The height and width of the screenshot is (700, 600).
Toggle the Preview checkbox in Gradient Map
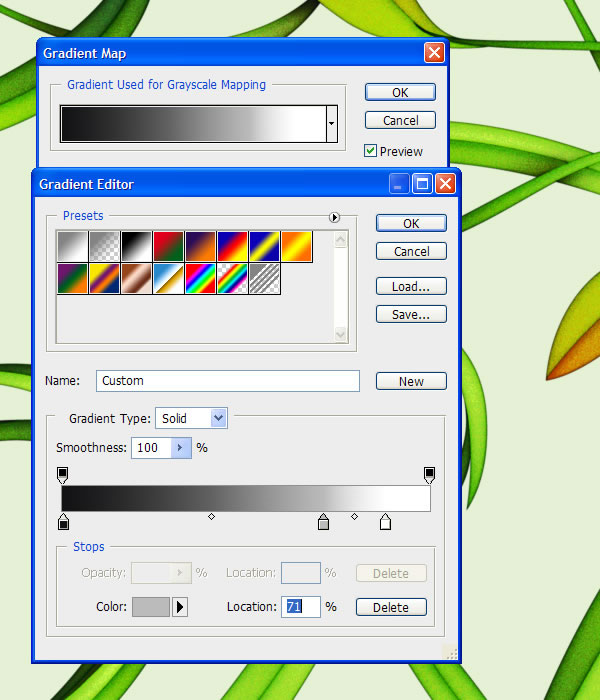[370, 151]
